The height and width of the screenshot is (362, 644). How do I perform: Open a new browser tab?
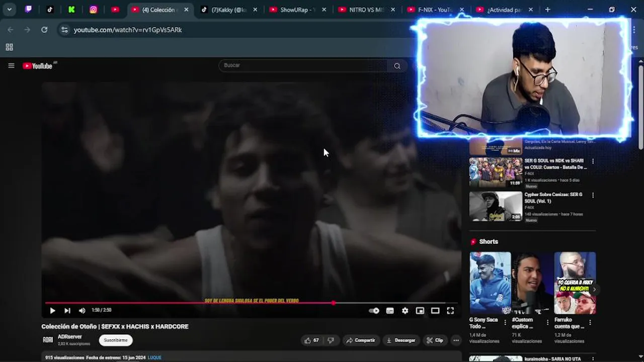tap(548, 10)
